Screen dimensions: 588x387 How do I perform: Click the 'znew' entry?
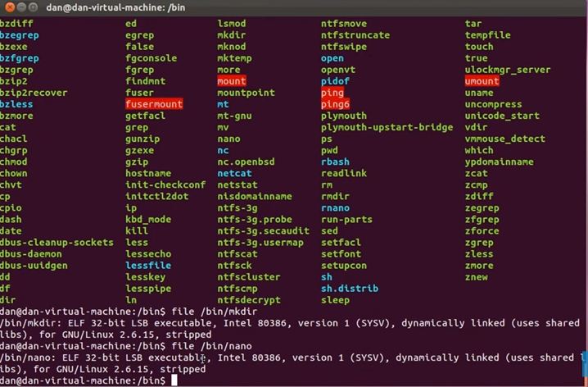click(x=477, y=277)
